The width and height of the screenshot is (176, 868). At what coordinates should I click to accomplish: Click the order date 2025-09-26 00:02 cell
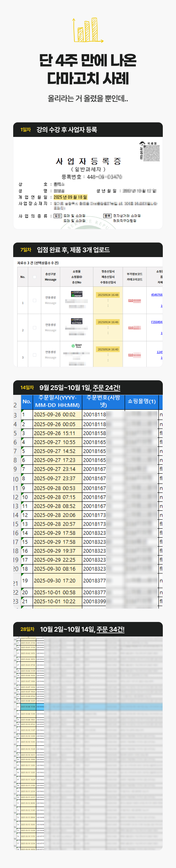(x=57, y=415)
